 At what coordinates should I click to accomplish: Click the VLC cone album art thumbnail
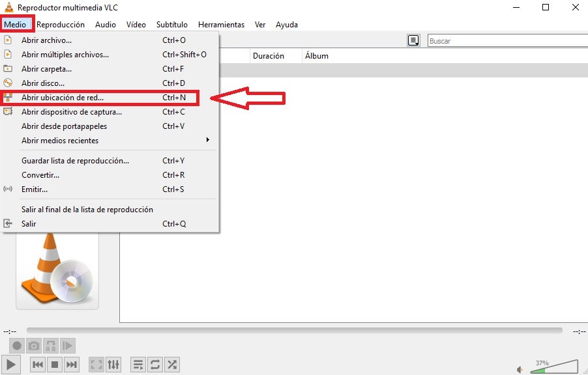57,270
